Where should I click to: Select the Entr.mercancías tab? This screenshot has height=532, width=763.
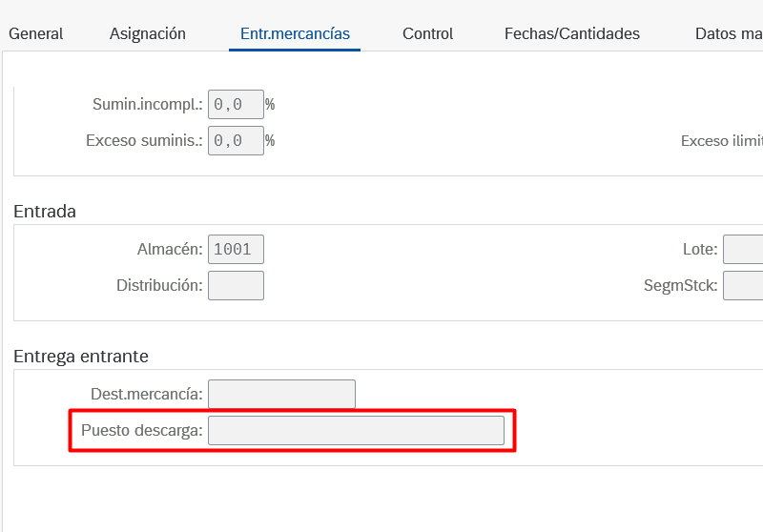(295, 33)
